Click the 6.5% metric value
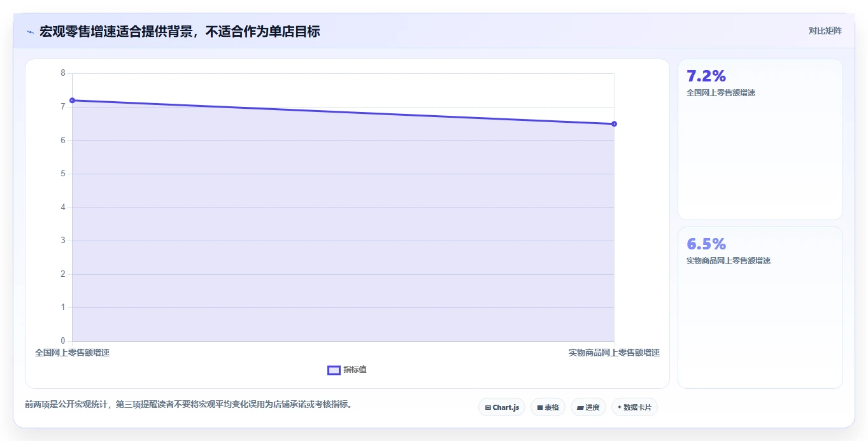Image resolution: width=868 pixels, height=441 pixels. point(706,244)
